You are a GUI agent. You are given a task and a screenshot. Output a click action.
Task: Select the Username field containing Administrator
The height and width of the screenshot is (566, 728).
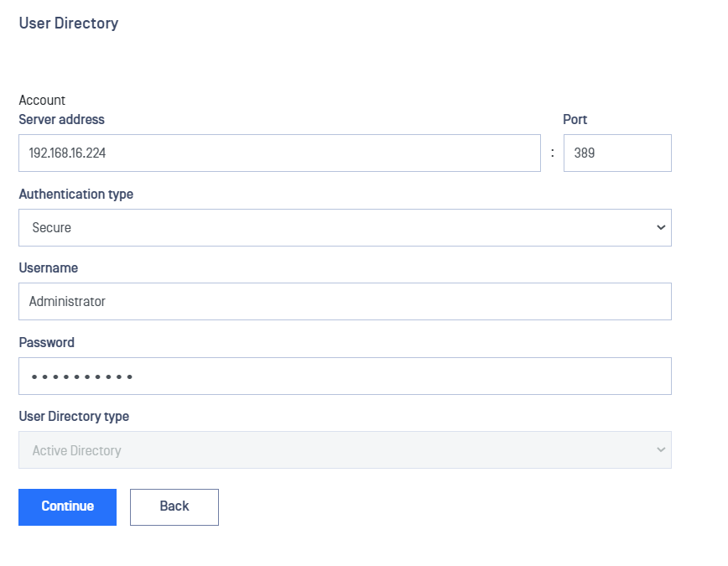(x=345, y=301)
